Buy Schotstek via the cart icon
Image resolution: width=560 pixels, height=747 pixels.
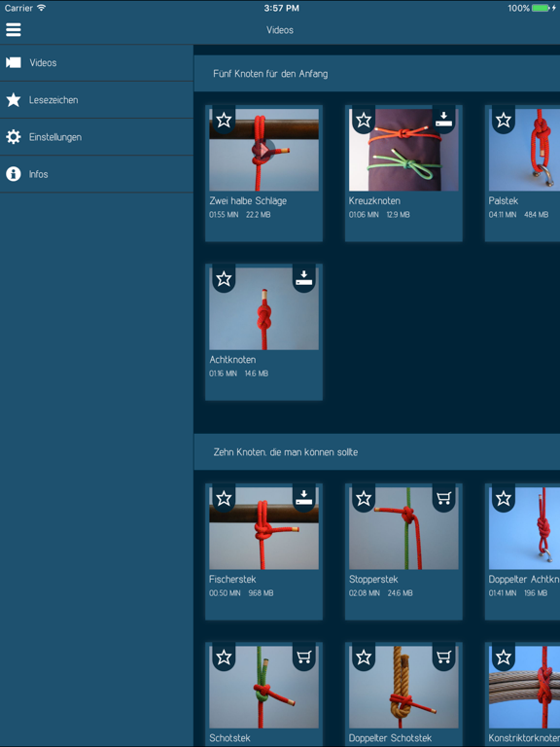click(303, 658)
